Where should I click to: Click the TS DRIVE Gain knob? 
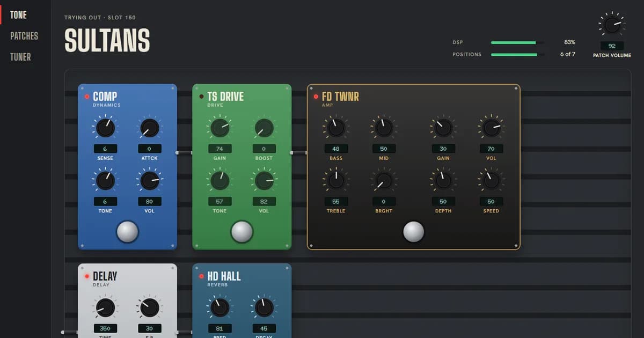(219, 128)
